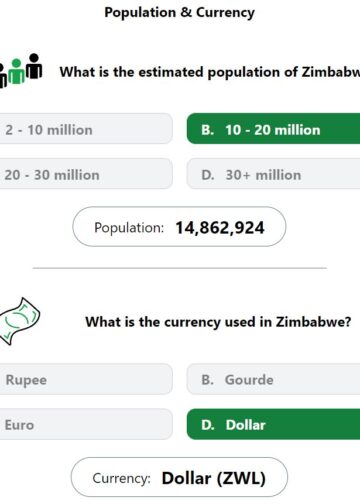Choose the 20 - 30 million option

click(x=86, y=174)
